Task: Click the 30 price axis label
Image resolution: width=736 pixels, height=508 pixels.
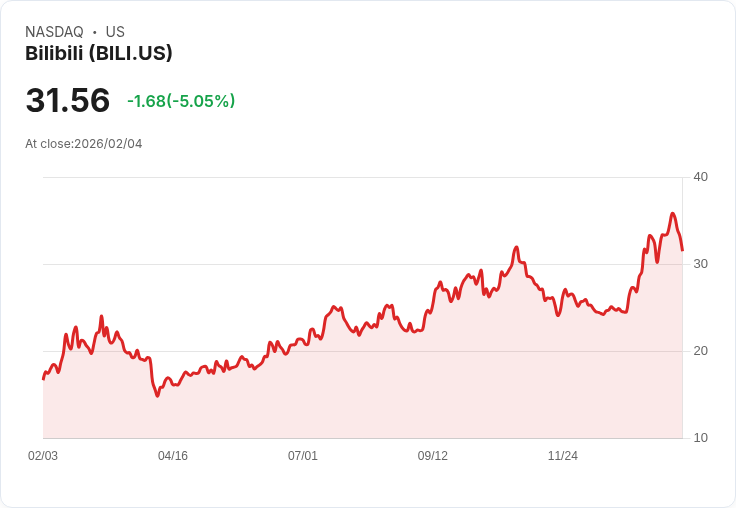Action: (x=700, y=264)
